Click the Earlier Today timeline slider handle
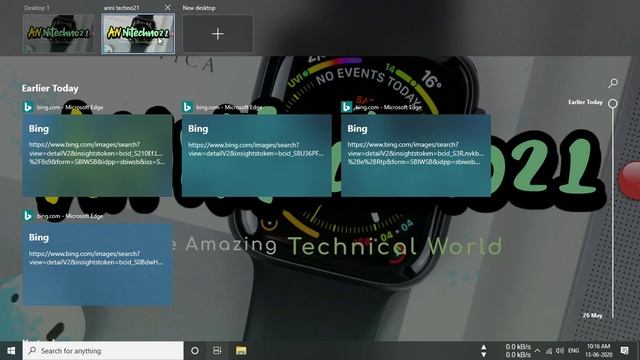The height and width of the screenshot is (360, 640). point(613,103)
